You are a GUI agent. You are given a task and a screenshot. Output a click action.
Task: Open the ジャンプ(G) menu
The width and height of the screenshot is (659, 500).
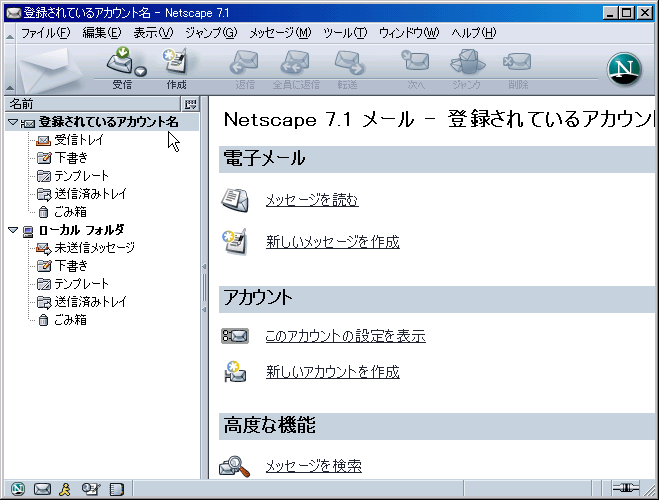[211, 33]
